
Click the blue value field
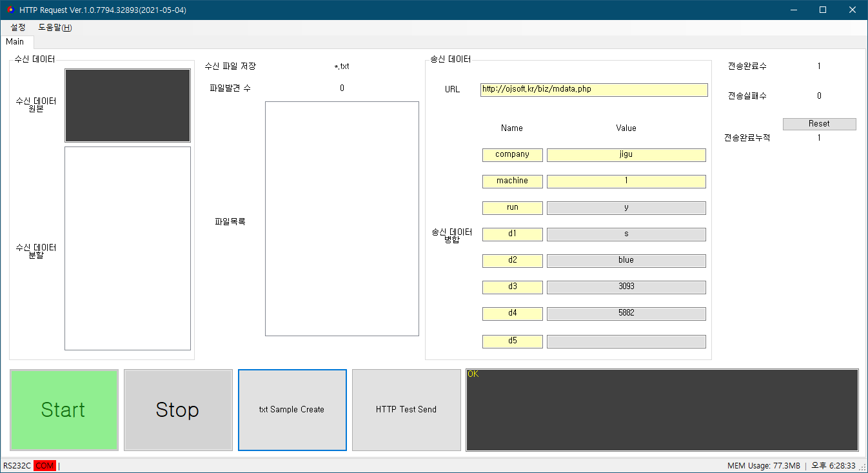pos(626,261)
